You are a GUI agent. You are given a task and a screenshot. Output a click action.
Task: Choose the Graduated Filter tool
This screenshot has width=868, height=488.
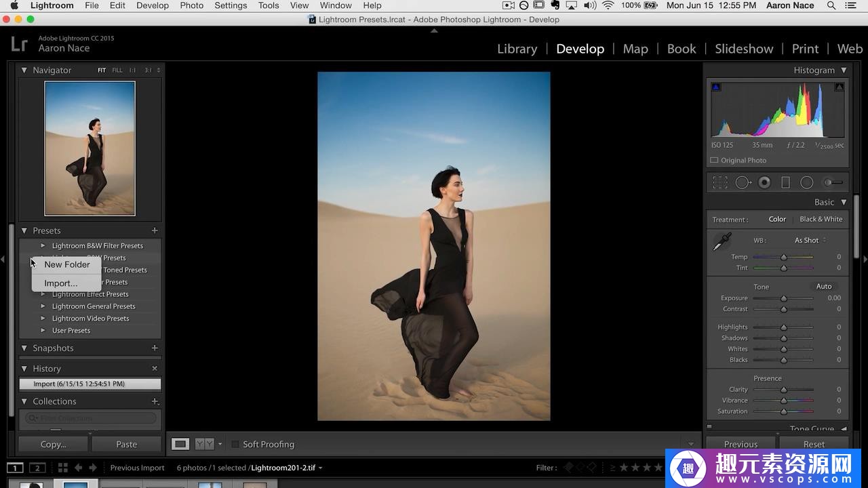pos(785,182)
